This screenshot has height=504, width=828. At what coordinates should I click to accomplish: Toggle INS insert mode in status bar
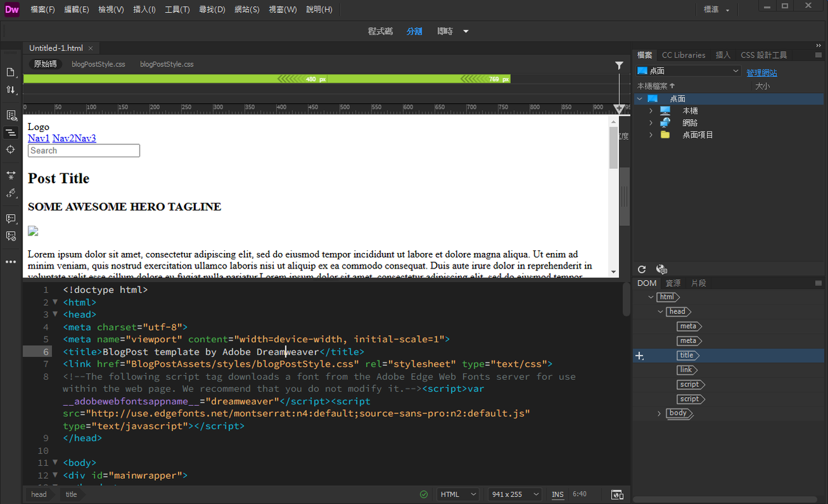tap(558, 494)
